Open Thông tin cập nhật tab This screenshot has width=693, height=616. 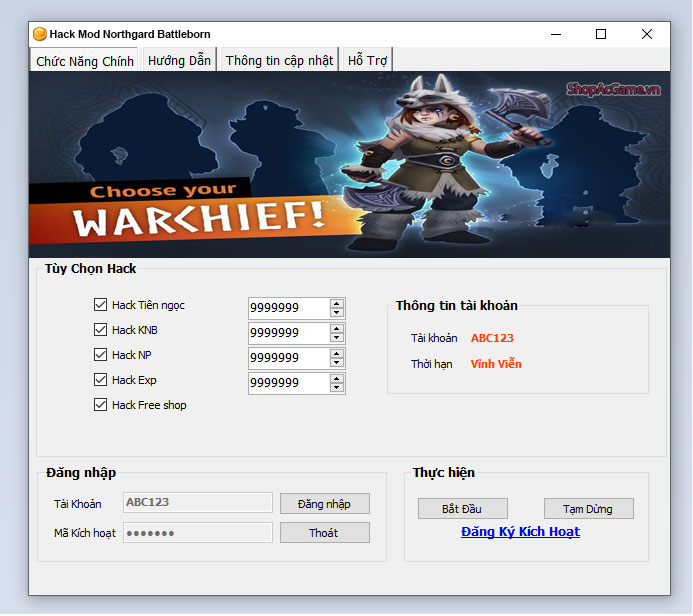click(x=279, y=60)
